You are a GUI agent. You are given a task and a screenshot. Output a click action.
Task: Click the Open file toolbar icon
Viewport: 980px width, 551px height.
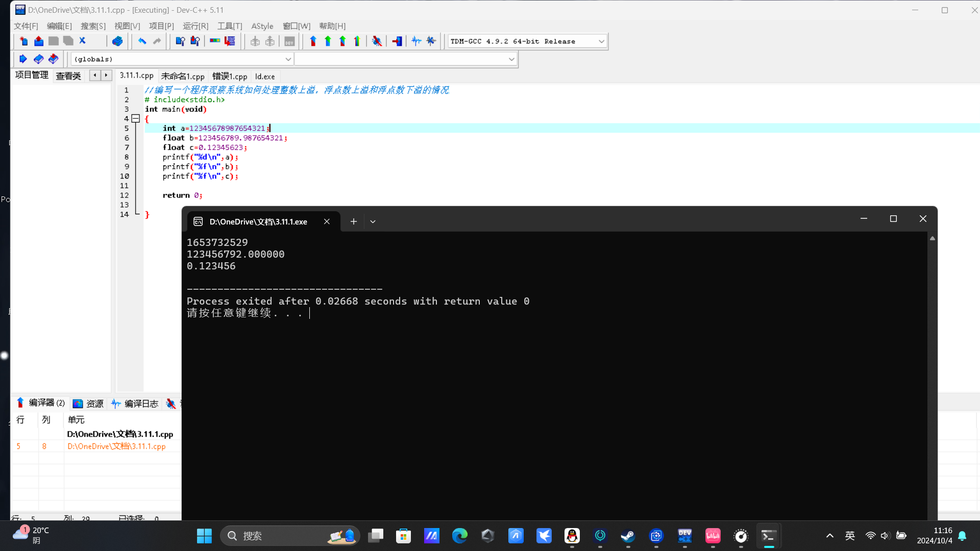point(38,41)
